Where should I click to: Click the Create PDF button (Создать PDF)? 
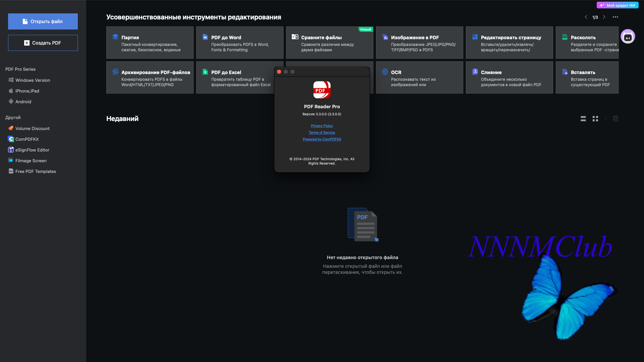[x=43, y=43]
